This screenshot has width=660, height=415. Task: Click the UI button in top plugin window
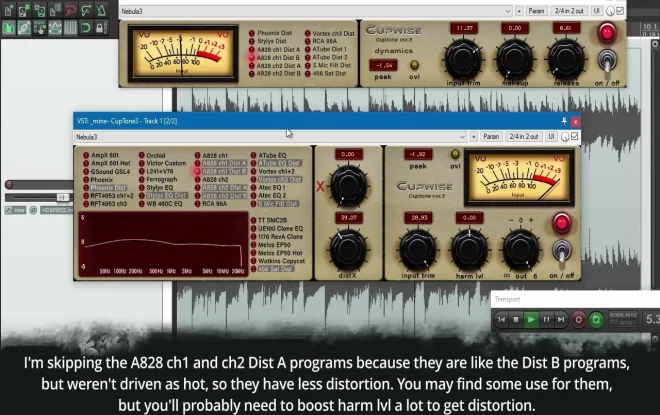[596, 11]
